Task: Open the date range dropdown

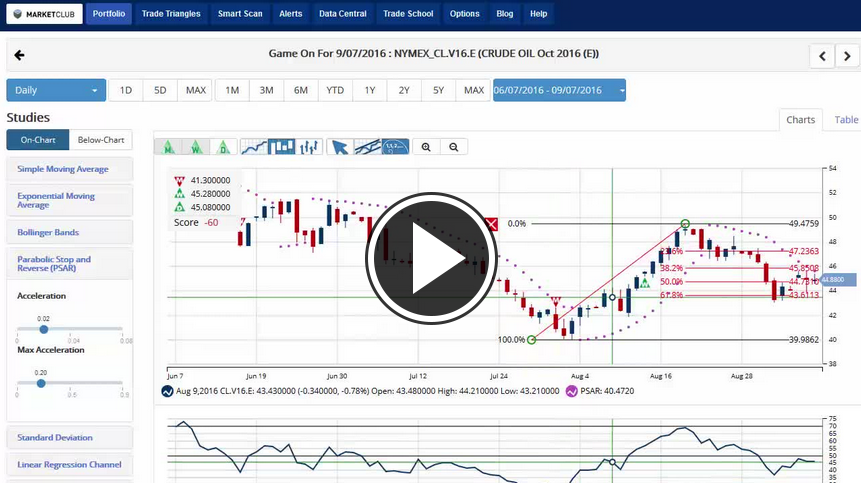Action: (559, 90)
